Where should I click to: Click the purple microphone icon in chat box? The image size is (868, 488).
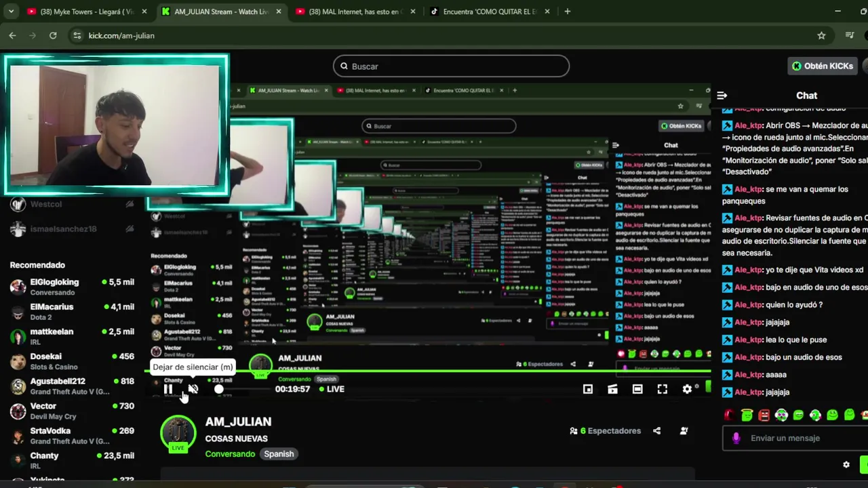click(x=736, y=438)
